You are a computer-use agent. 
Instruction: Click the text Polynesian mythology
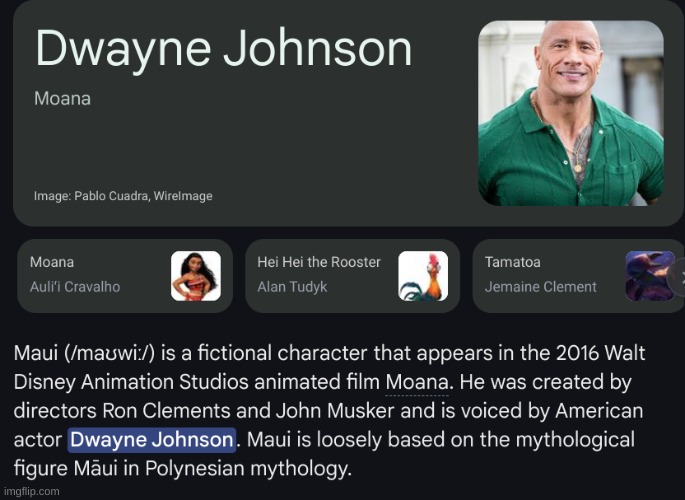[x=248, y=469]
